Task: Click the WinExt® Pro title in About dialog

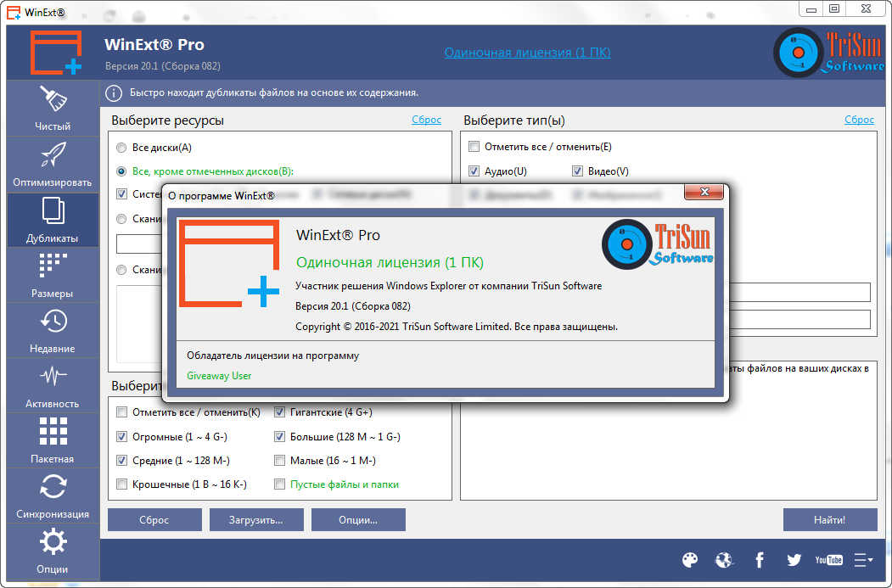Action: click(338, 235)
